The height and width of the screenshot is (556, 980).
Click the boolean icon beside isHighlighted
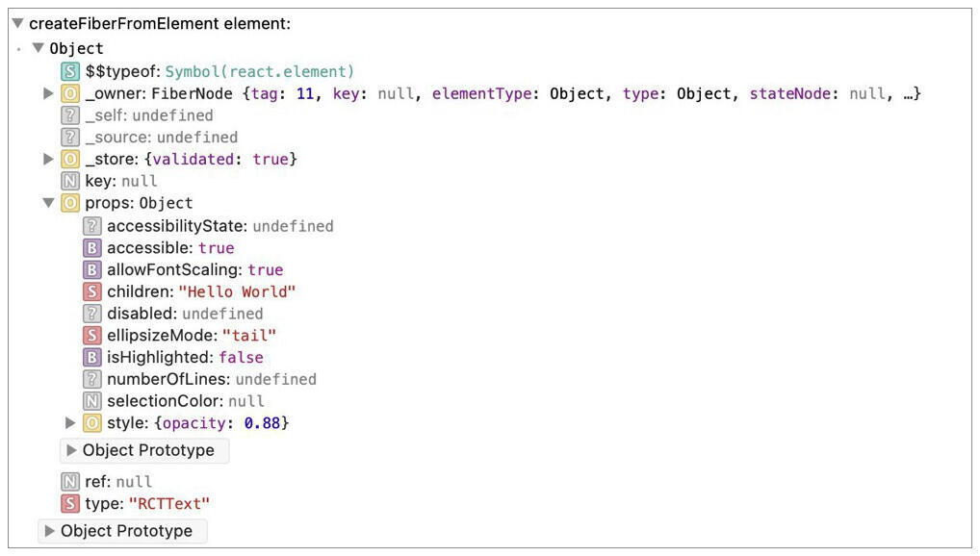[92, 358]
